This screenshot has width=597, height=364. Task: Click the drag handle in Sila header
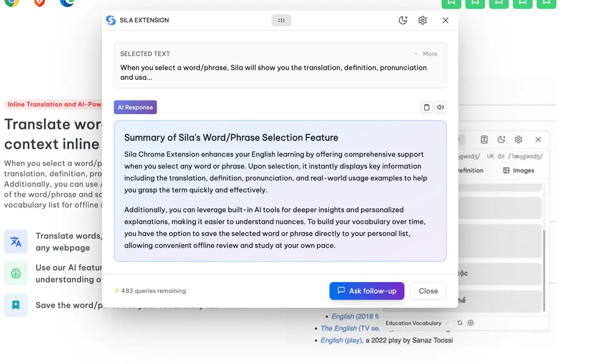tap(281, 20)
